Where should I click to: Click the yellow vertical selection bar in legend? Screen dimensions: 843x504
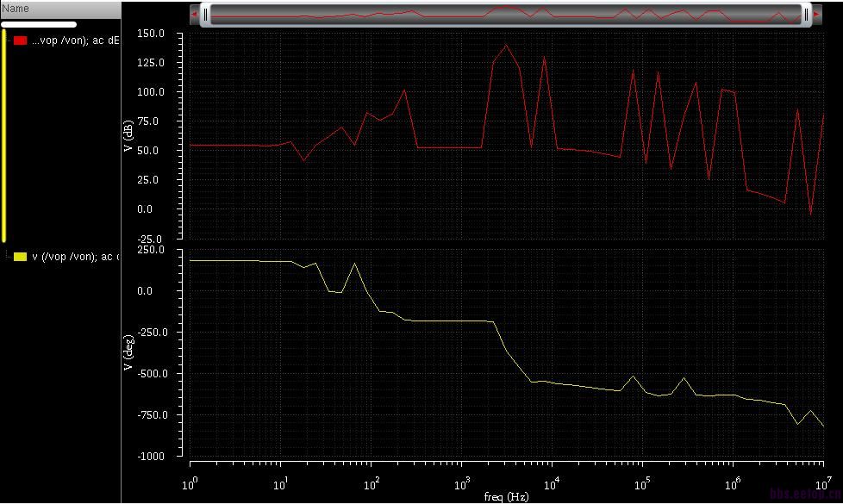3,135
